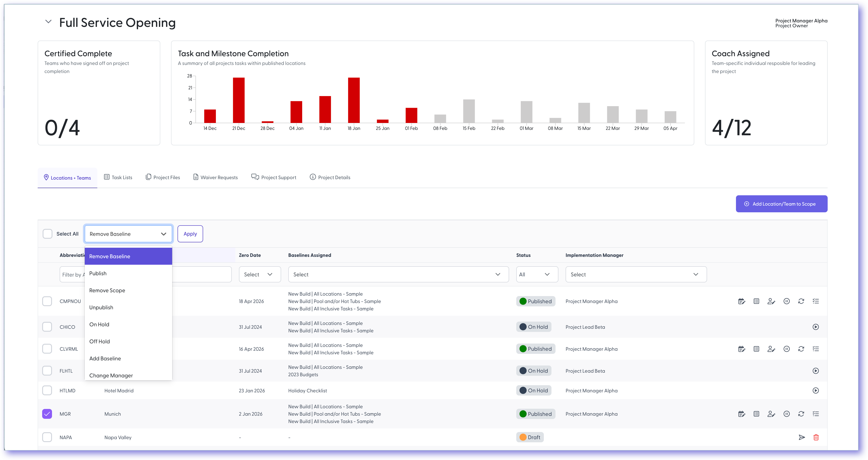Open the list icon in CMPNOU row
The width and height of the screenshot is (868, 460).
756,301
